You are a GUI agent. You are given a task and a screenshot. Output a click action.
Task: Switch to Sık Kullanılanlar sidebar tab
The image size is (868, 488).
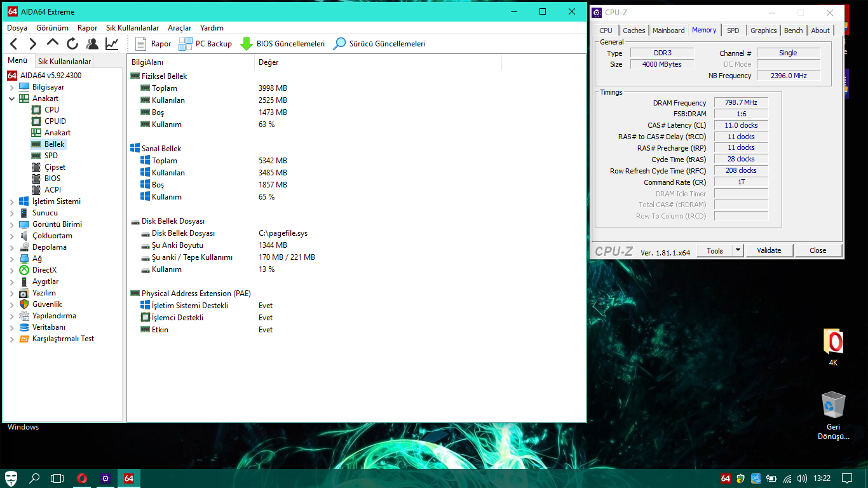tap(65, 62)
